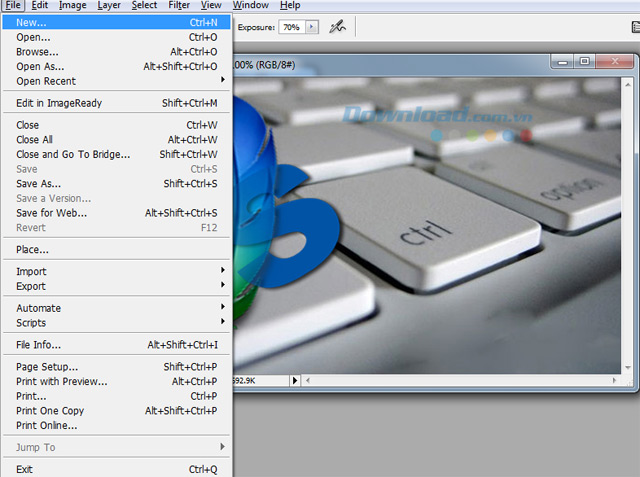Select Close and Go To Bridge...
640x477 pixels.
117,155
